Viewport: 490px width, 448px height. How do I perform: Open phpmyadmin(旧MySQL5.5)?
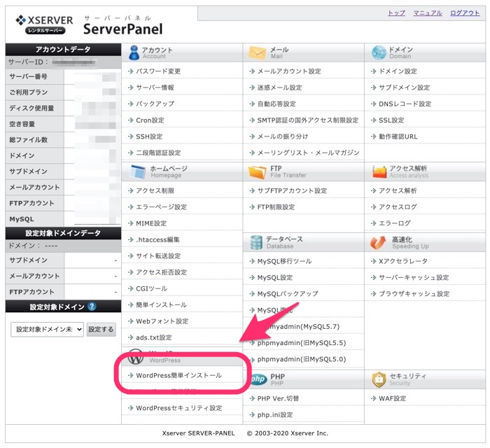[x=302, y=343]
